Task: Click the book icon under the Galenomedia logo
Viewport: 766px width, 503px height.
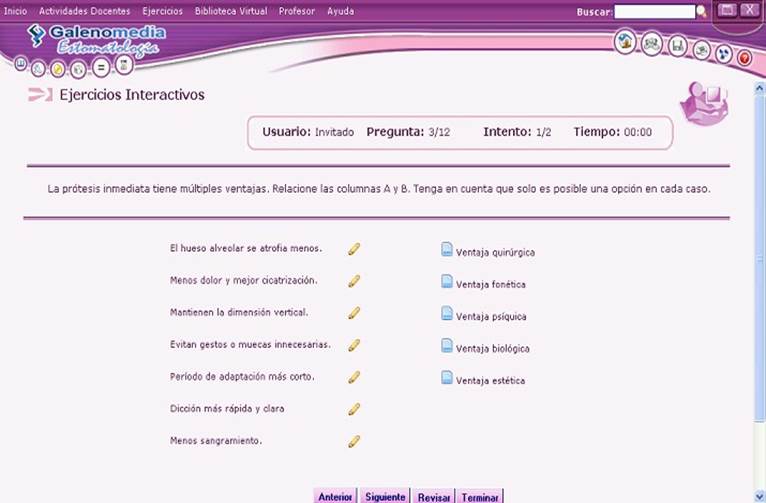Action: pos(21,63)
